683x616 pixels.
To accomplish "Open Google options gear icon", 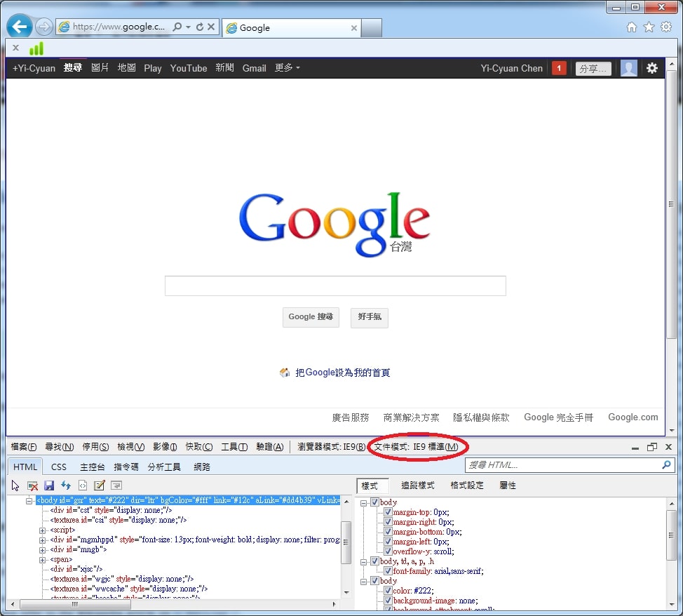I will [651, 68].
